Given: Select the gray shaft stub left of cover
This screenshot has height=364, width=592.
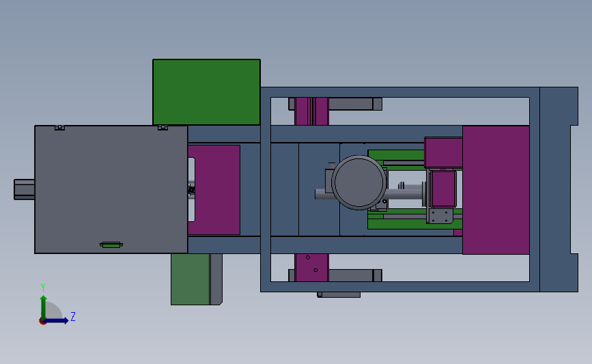Looking at the screenshot, I should coord(25,190).
